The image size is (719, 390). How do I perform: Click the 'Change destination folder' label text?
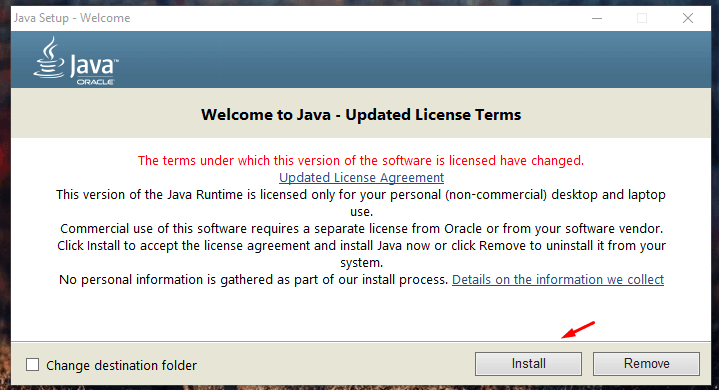click(122, 365)
